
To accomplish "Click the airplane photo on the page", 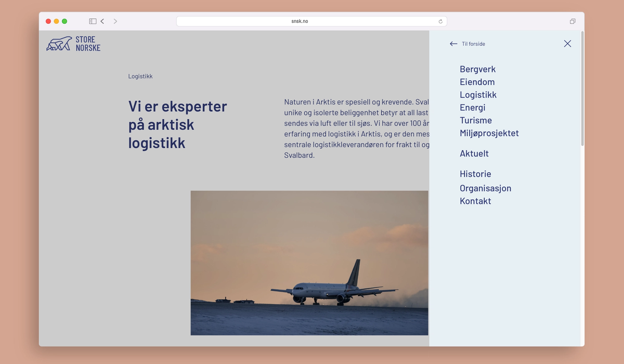I will click(309, 264).
